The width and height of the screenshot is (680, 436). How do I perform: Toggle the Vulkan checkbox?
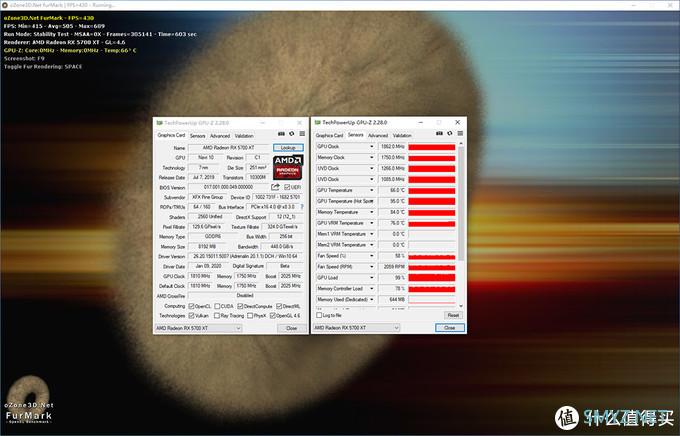pyautogui.click(x=191, y=316)
